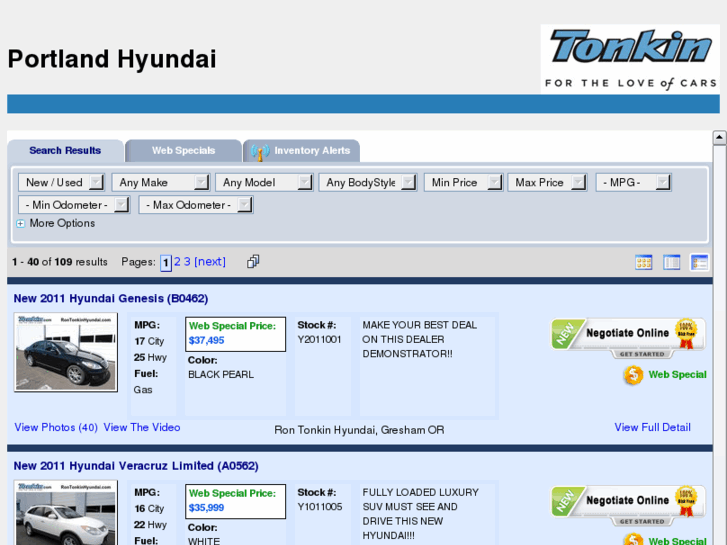Open the Inventory Alerts tab
Viewport: 727px width, 545px height.
pyautogui.click(x=302, y=151)
